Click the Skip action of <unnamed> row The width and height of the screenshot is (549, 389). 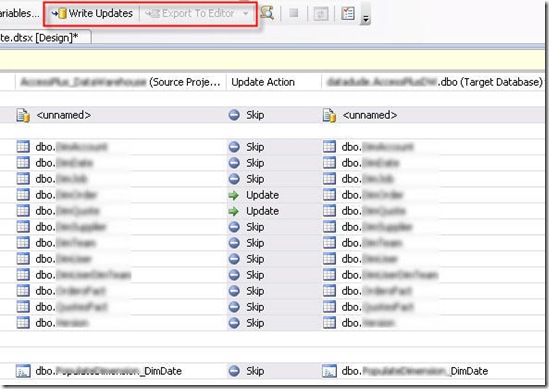(x=255, y=115)
